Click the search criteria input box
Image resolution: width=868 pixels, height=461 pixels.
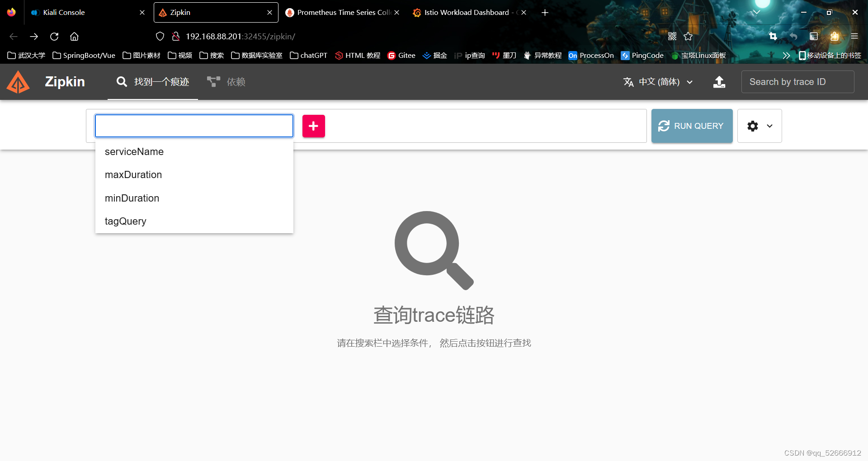click(194, 126)
